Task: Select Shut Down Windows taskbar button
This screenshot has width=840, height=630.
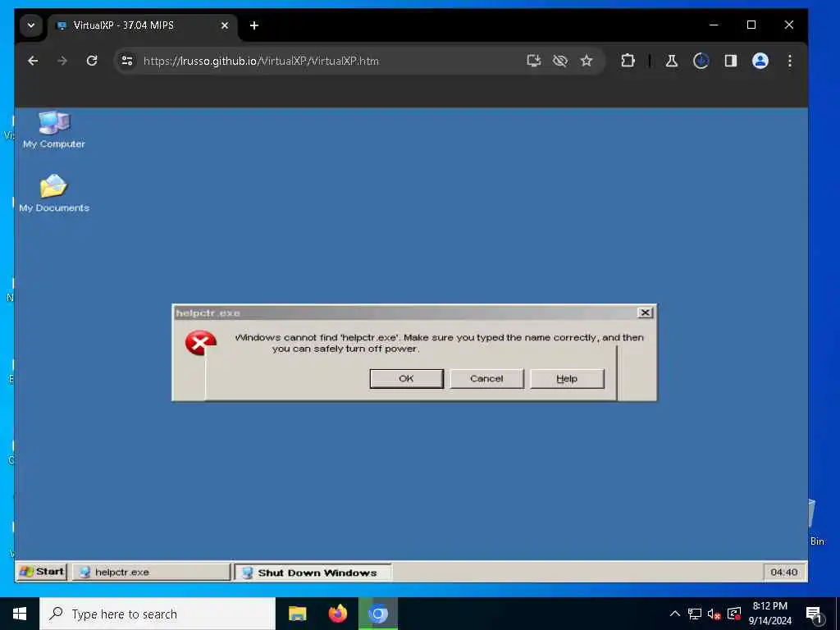Action: (x=313, y=572)
